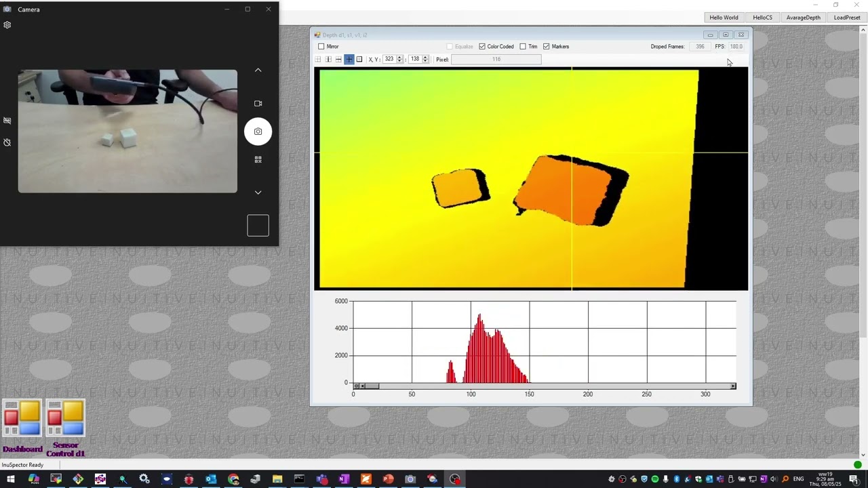Image resolution: width=868 pixels, height=488 pixels.
Task: Open Microsoft Teams from the taskbar
Action: point(321,479)
